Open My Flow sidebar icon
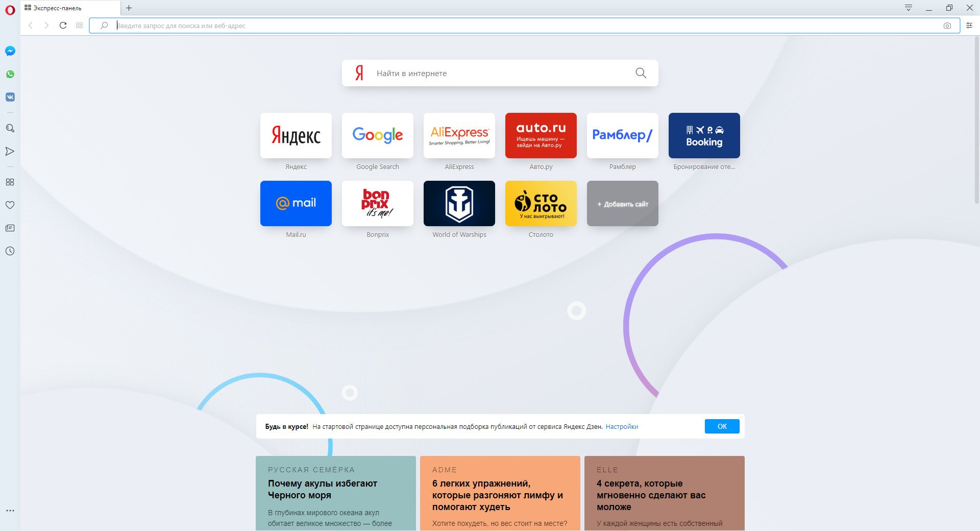This screenshot has height=531, width=980. 10,151
